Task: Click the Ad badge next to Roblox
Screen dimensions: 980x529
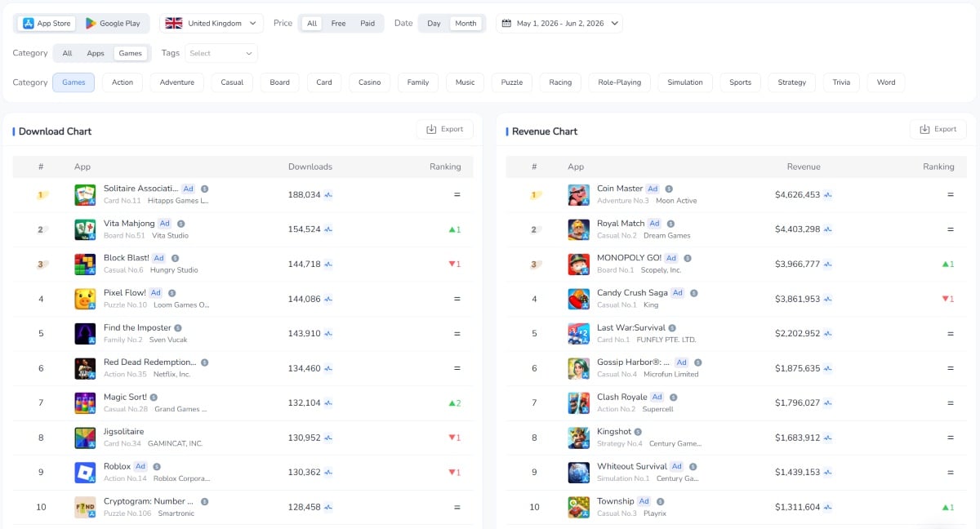Action: [x=140, y=466]
